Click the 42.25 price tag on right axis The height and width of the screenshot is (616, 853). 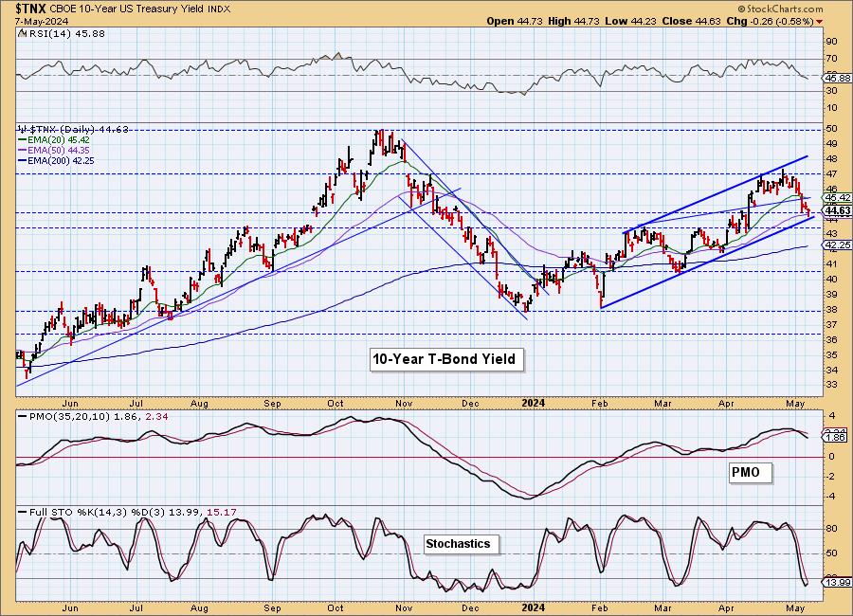point(838,245)
